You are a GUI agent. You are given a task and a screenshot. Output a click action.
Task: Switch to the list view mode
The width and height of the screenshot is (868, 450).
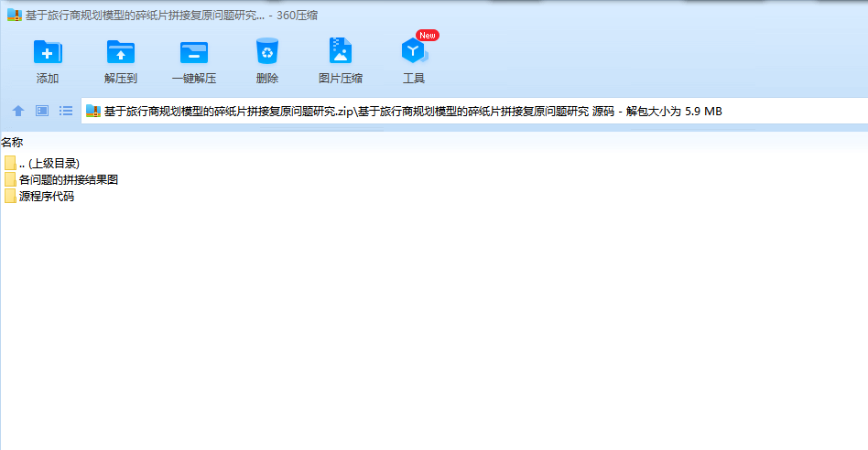(x=66, y=111)
